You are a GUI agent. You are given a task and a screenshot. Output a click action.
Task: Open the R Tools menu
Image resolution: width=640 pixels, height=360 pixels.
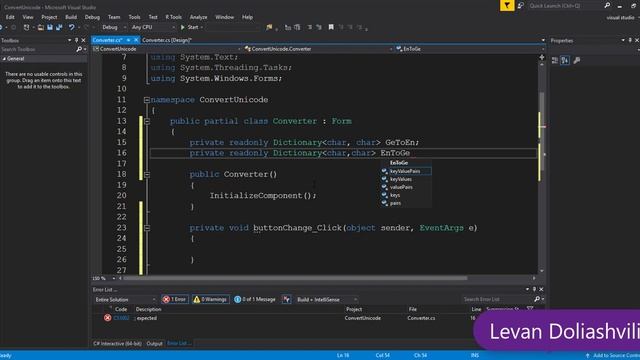173,17
